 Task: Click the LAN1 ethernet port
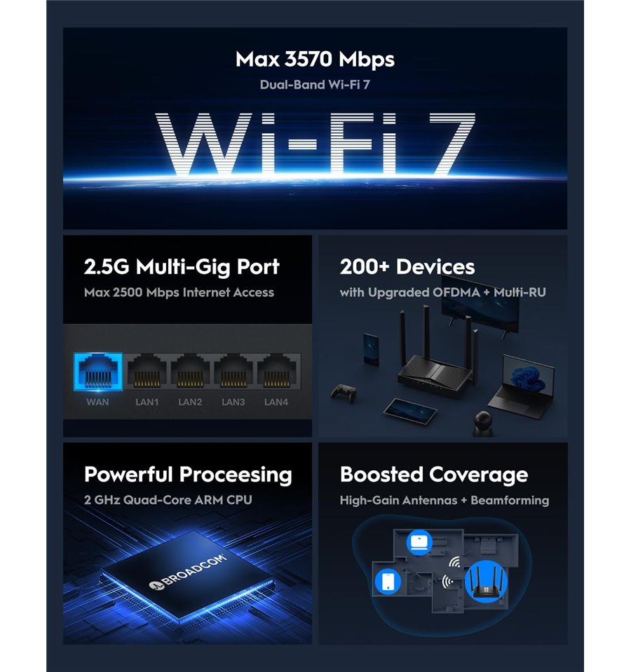click(147, 371)
